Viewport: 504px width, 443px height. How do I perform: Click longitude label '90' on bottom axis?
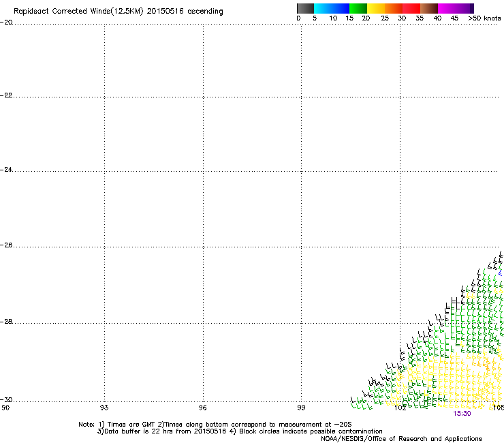pos(5,408)
